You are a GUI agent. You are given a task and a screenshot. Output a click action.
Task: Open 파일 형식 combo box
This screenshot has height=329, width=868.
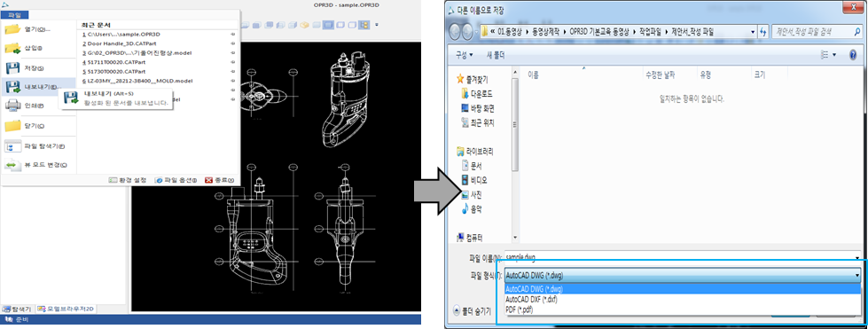(x=682, y=275)
